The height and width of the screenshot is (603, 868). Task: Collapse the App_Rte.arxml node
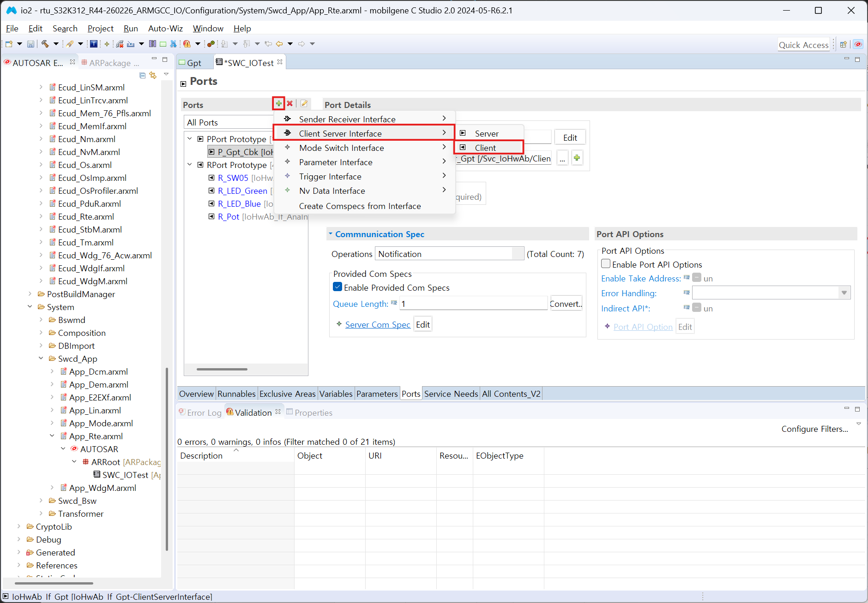[52, 436]
